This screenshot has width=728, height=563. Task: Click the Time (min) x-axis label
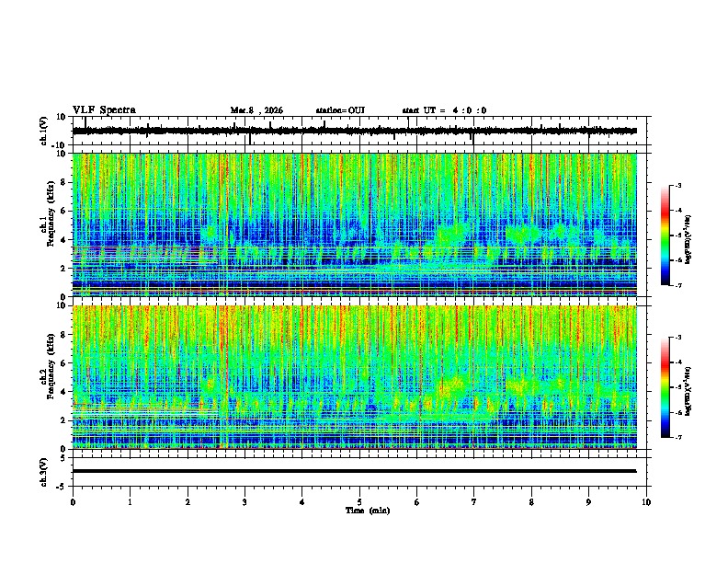(368, 511)
